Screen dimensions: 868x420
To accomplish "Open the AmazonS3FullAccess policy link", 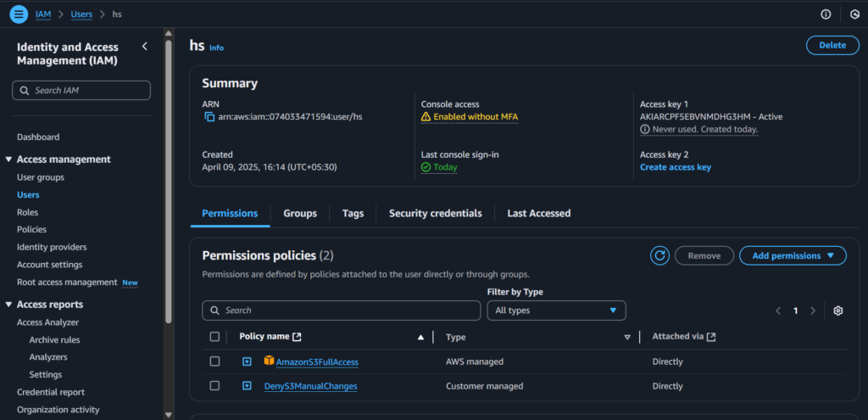I will click(x=317, y=361).
